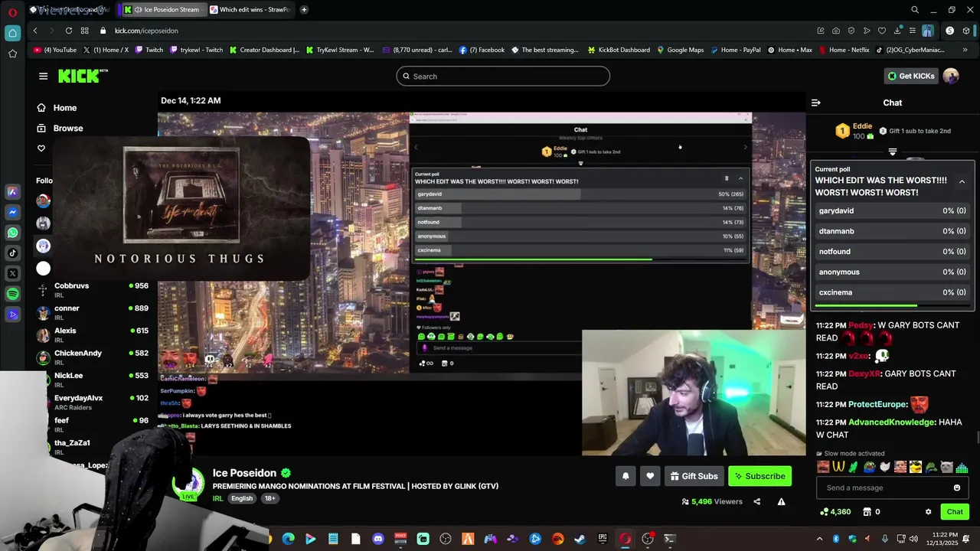
Task: Click the 4,360 channel points
Action: [835, 512]
